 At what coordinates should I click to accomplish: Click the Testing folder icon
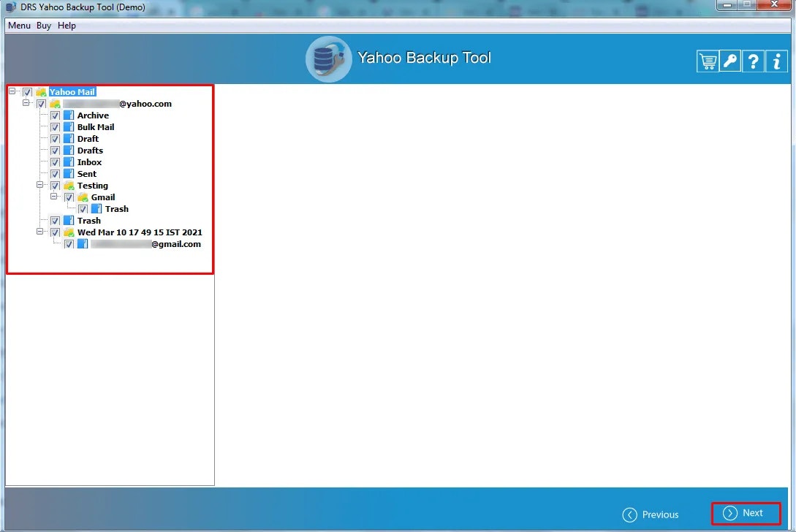[69, 186]
